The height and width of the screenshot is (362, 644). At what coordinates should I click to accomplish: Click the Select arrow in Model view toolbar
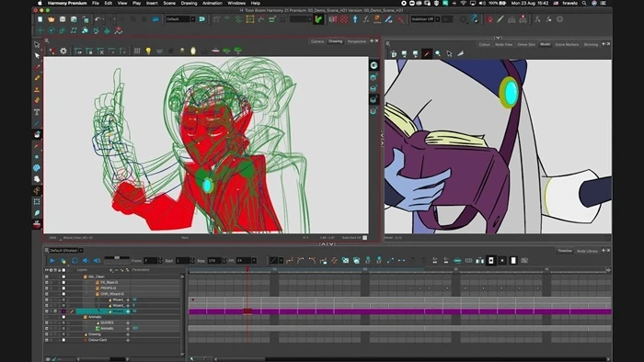(449, 53)
